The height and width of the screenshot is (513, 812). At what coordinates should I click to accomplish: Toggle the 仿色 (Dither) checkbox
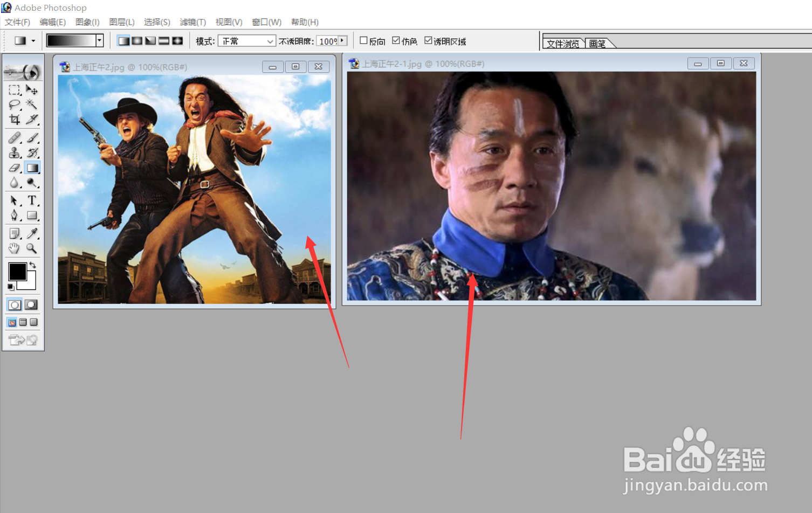396,40
